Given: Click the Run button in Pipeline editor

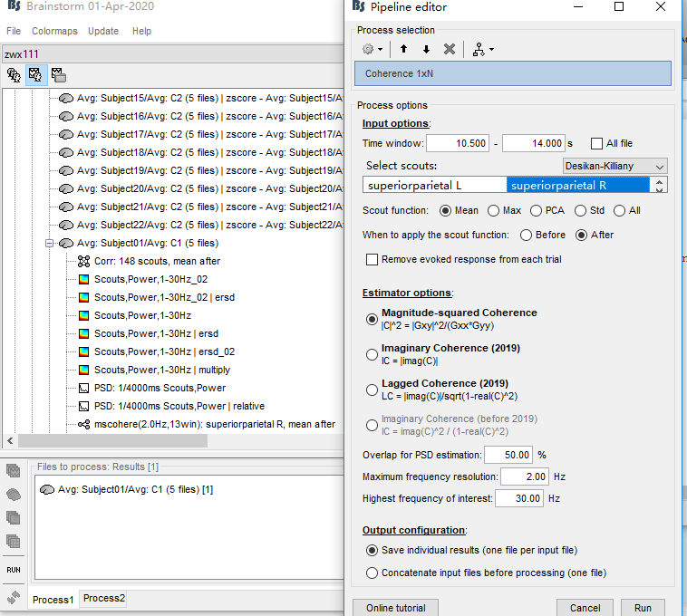Looking at the screenshot, I should point(643,608).
